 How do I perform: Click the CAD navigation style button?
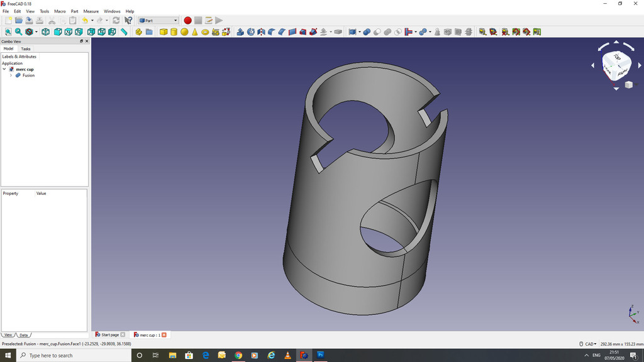(x=589, y=344)
